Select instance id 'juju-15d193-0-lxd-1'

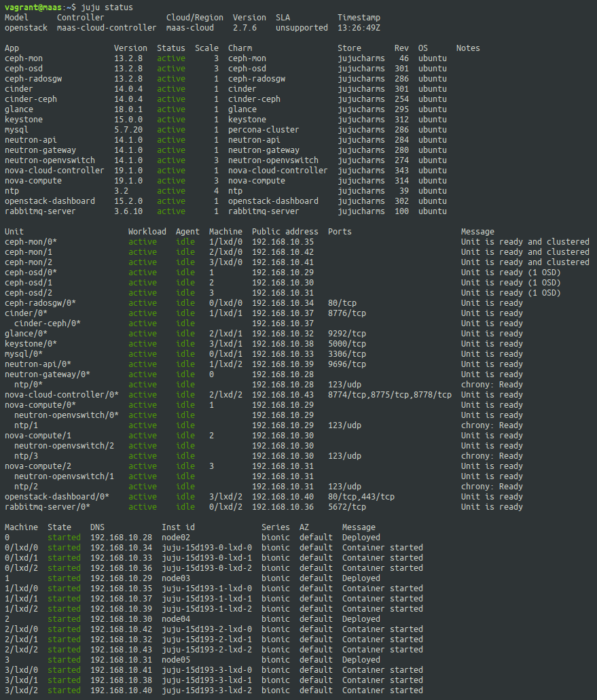pos(206,558)
